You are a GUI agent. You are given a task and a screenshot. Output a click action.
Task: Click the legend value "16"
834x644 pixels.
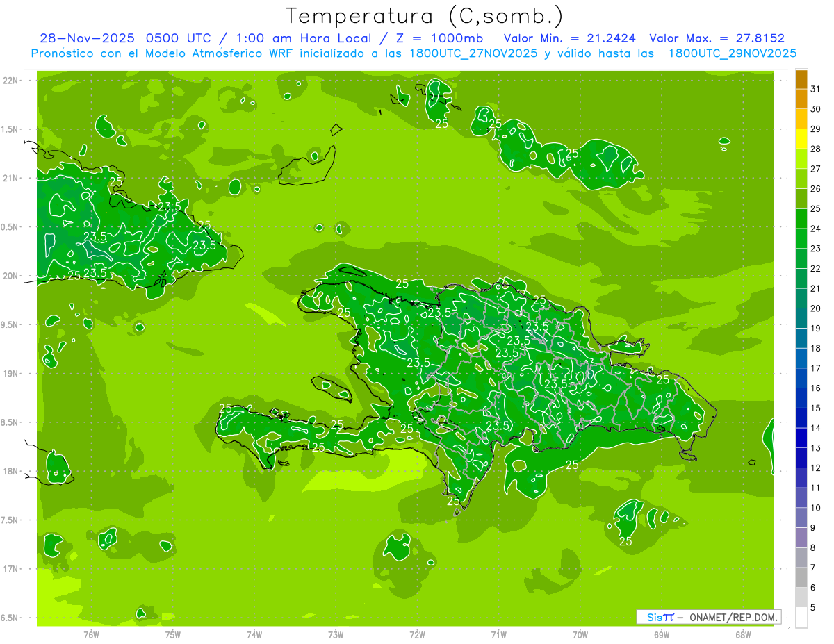(816, 388)
